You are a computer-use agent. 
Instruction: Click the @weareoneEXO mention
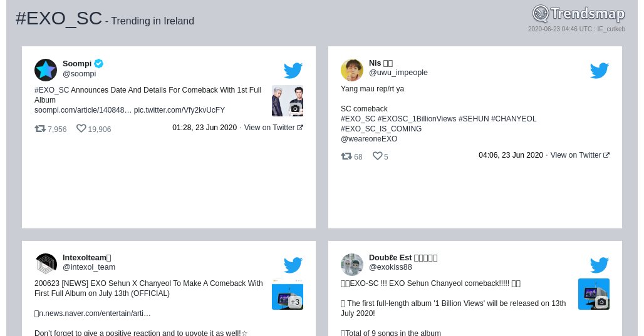[x=369, y=139]
